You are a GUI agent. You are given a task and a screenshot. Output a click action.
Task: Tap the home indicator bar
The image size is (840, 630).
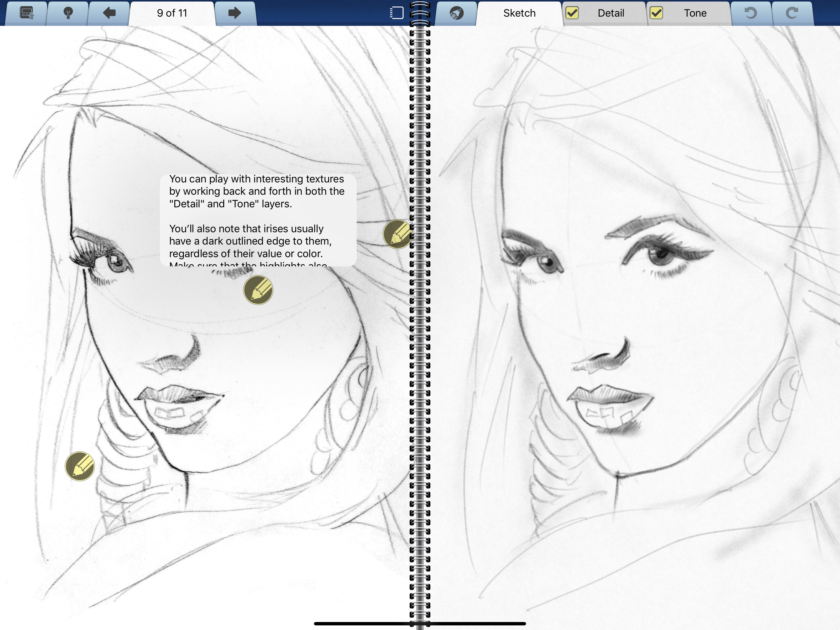(x=420, y=624)
